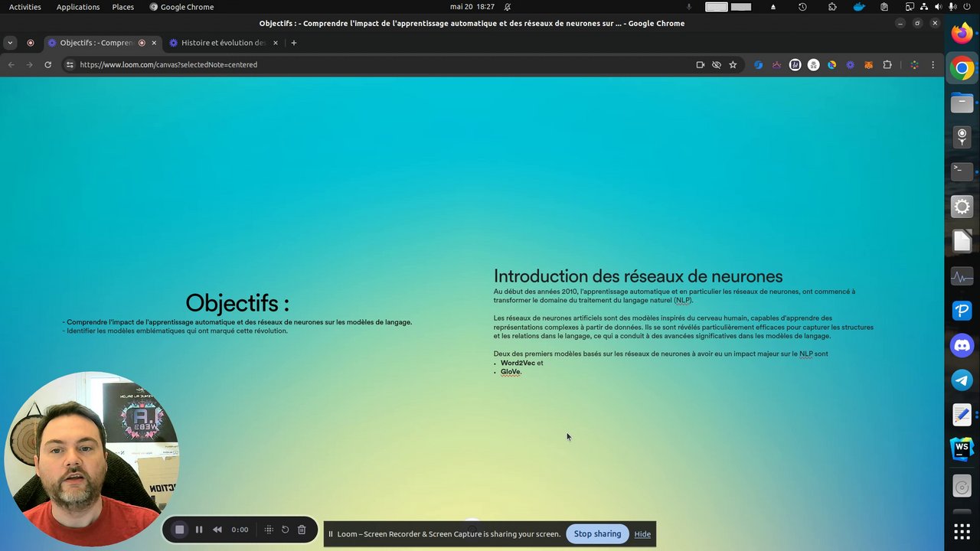The height and width of the screenshot is (551, 980).
Task: Open the MetaMask fox extension
Action: pos(868,65)
